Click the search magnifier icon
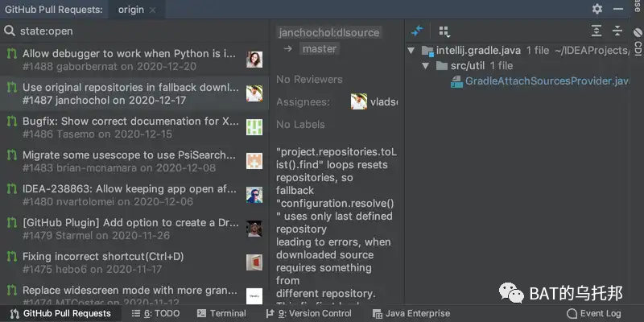644x322 pixels. [x=10, y=31]
